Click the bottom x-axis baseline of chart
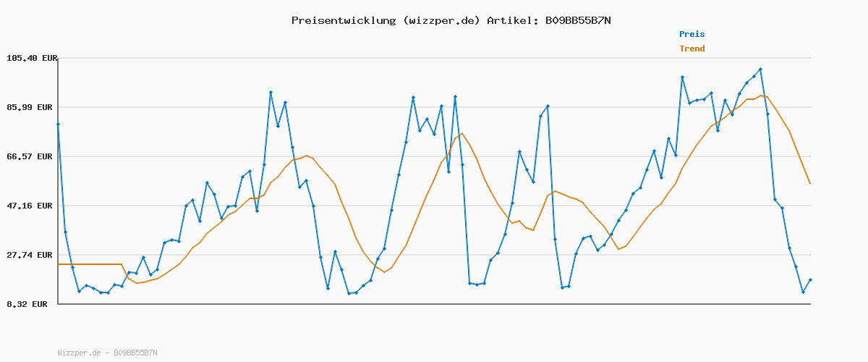The width and height of the screenshot is (868, 362). (434, 304)
